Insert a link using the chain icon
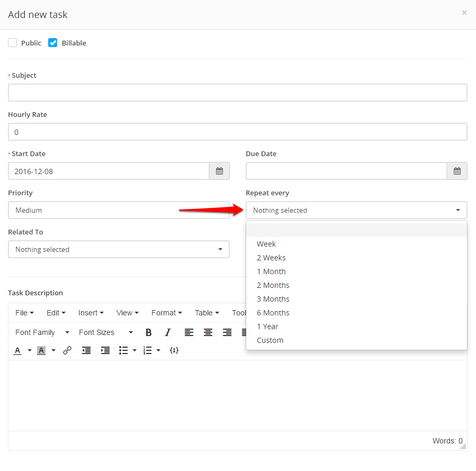476x471 pixels. [67, 350]
